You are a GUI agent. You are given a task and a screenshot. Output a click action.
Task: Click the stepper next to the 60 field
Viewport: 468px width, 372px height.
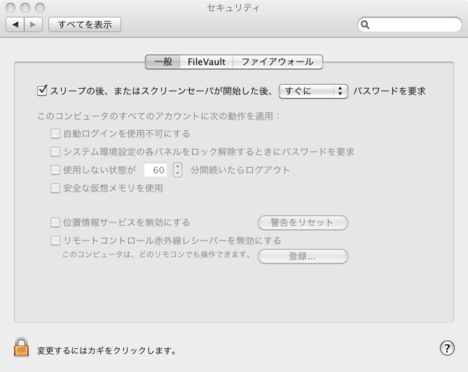pos(178,170)
